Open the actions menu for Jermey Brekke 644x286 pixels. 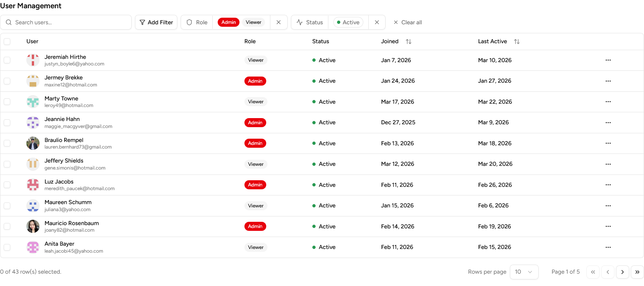click(x=608, y=81)
